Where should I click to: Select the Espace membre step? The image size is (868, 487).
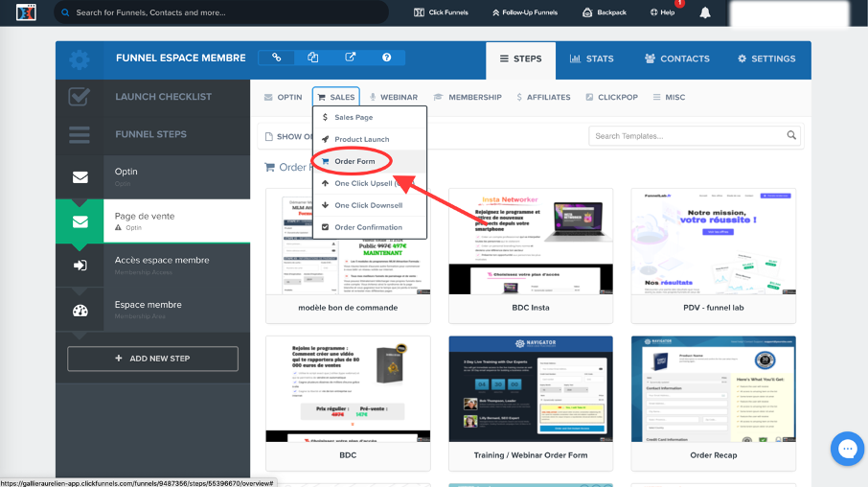tap(152, 310)
